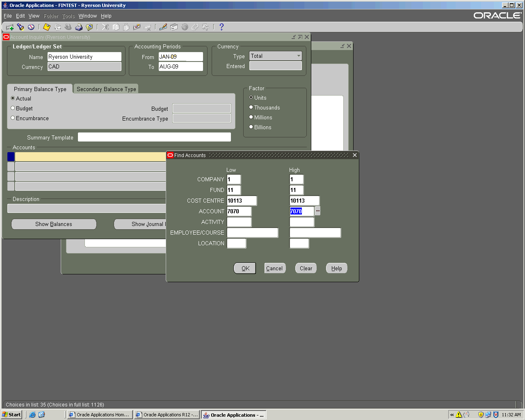
Task: Open list of values beside ACCOUNT High
Action: tap(318, 211)
